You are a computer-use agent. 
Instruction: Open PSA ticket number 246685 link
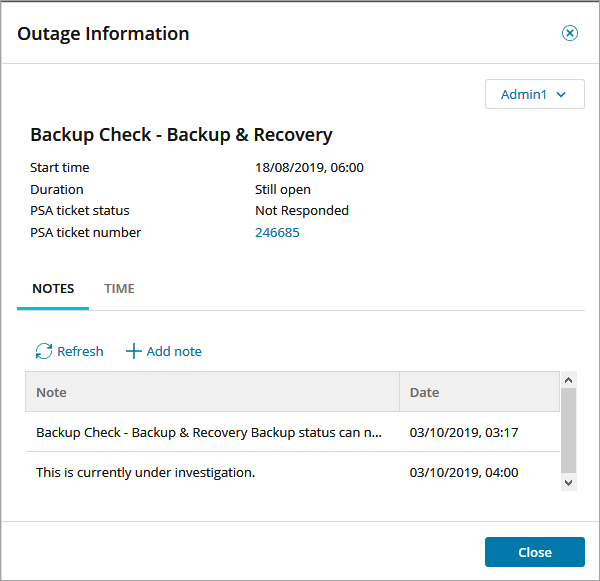(x=277, y=233)
